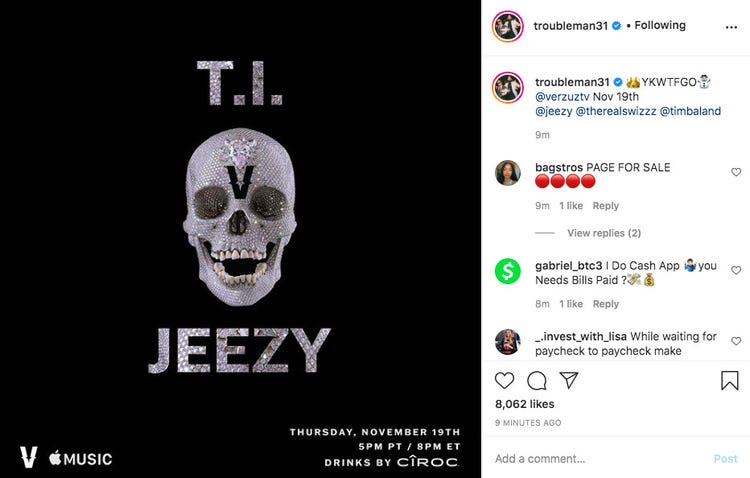Open the @therealswizzz mention link

point(616,111)
